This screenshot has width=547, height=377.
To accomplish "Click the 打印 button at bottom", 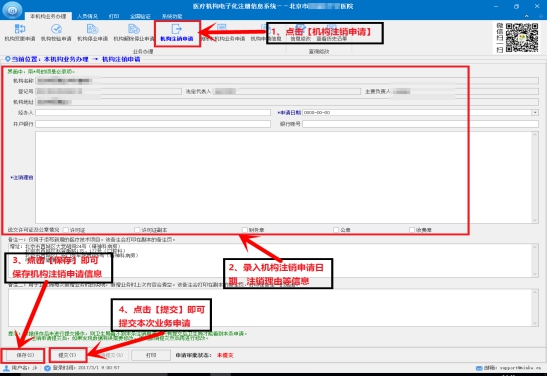I will pos(151,355).
